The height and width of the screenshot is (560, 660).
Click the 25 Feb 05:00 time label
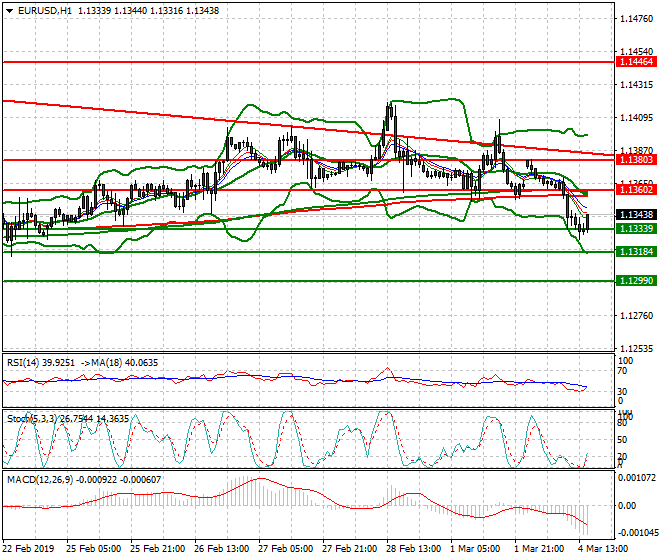[x=93, y=549]
